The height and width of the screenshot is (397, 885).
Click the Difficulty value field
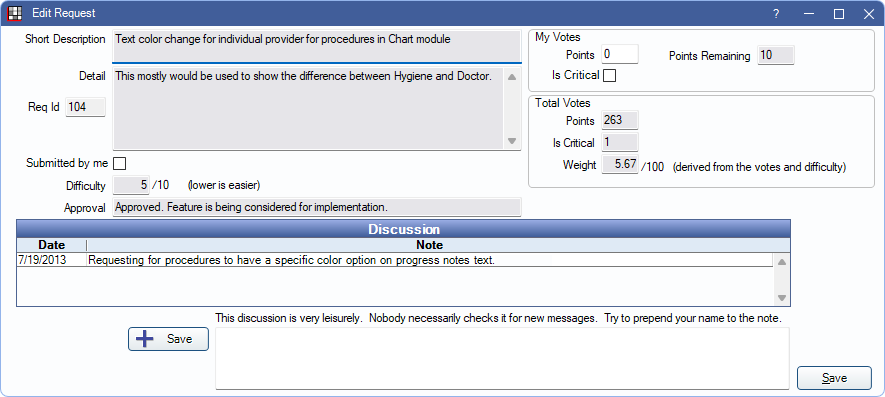(132, 185)
